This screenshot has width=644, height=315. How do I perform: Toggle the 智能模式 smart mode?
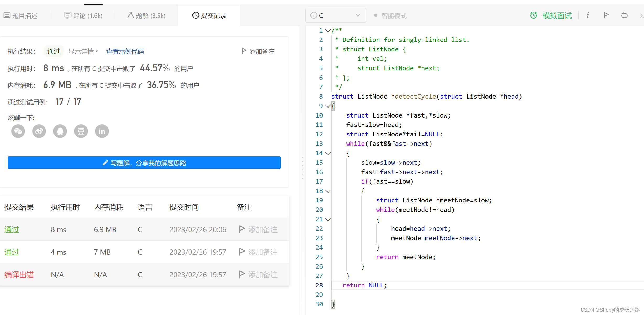(390, 16)
